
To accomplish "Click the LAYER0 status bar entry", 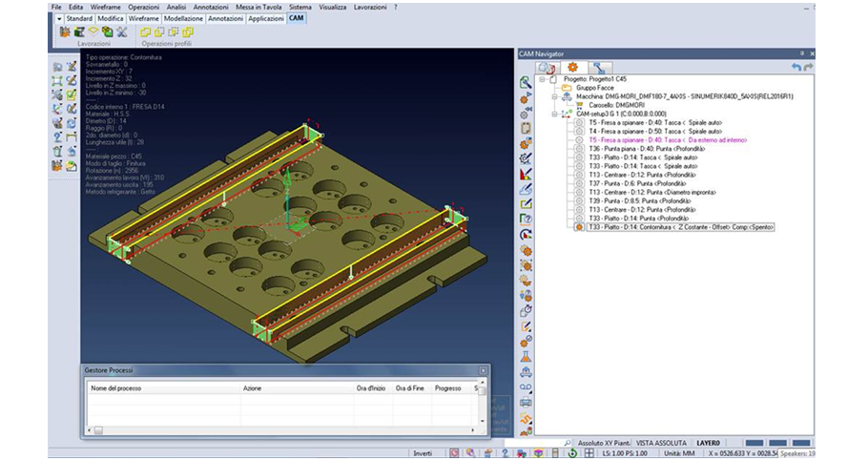I will point(708,443).
